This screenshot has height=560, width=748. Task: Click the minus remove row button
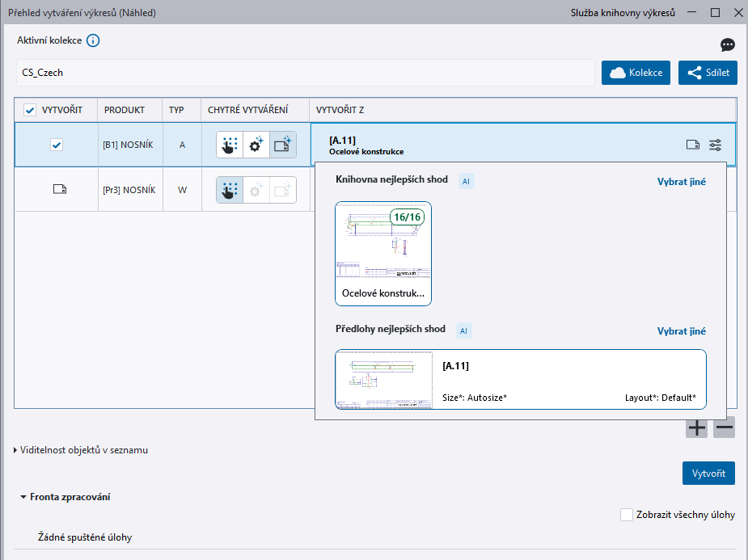[x=724, y=427]
